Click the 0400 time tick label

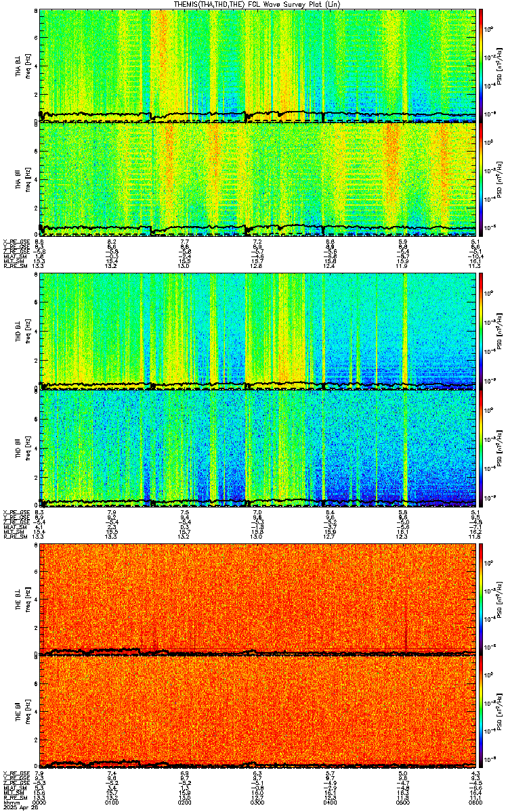[x=330, y=803]
